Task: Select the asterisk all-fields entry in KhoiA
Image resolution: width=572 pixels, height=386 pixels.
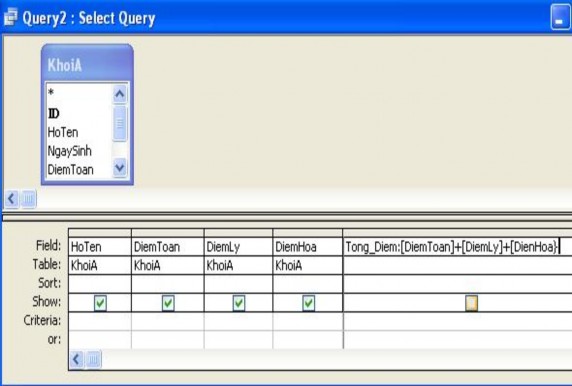Action: coord(51,92)
